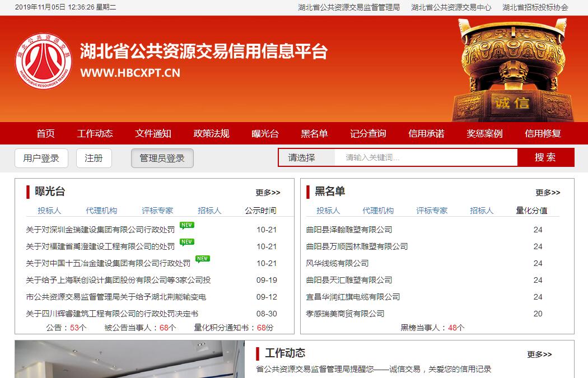Select 代理机构 tab in 黑名单 panel
588x378 pixels.
[x=378, y=211]
